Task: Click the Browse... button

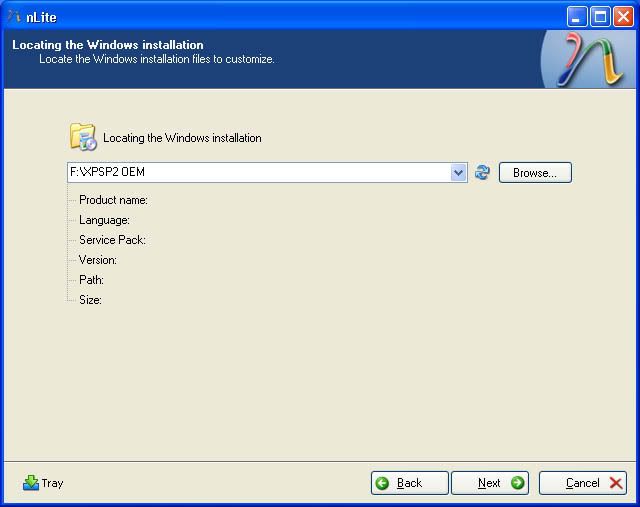Action: pos(535,173)
